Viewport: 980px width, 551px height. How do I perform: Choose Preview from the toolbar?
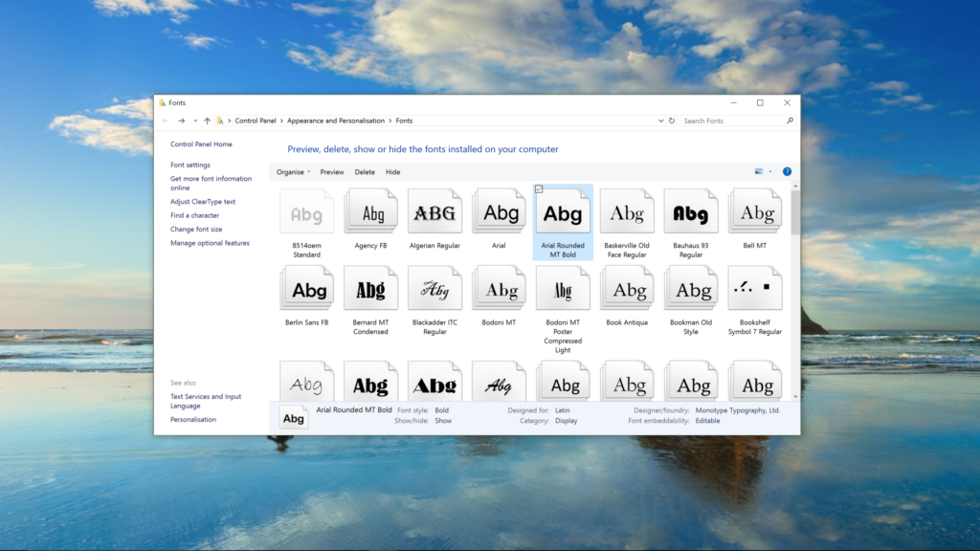point(335,171)
